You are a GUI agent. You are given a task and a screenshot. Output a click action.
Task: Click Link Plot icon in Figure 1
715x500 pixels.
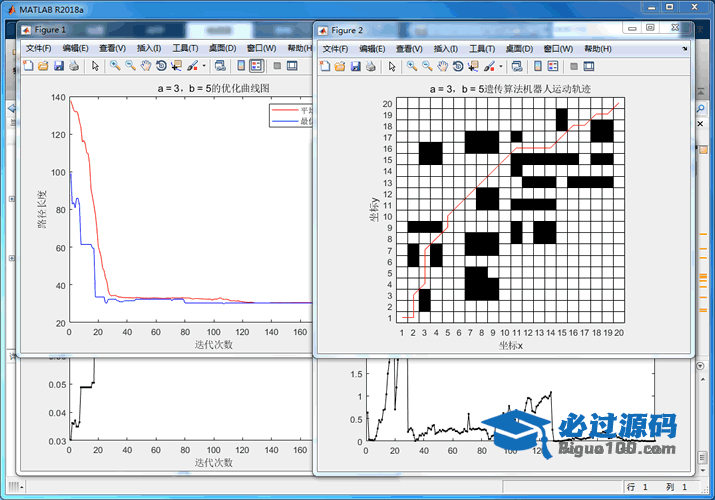(220, 66)
